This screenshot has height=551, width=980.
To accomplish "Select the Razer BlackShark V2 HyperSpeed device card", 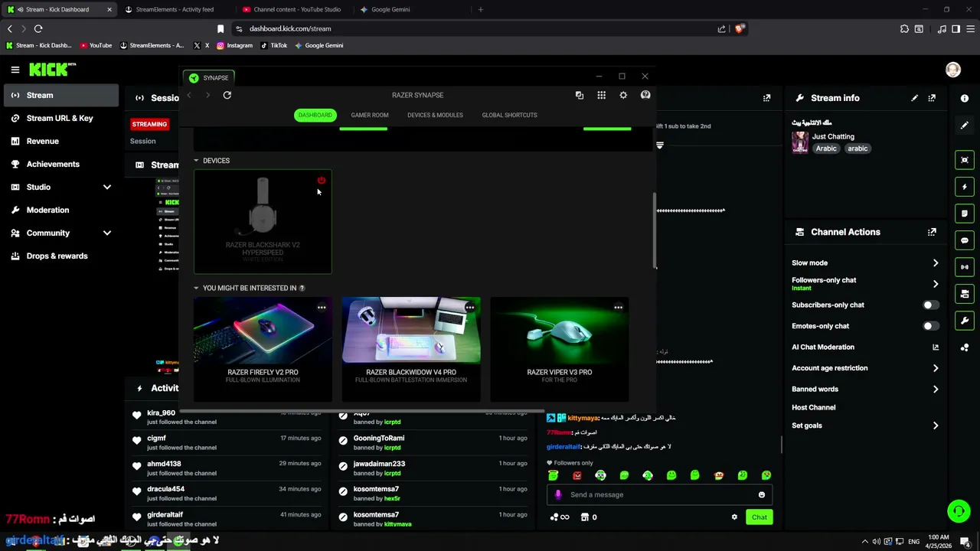I will click(x=263, y=221).
